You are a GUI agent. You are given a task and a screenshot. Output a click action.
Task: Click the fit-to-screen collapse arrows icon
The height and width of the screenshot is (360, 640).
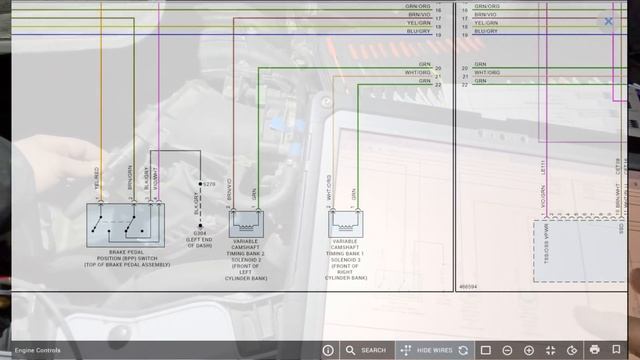550,350
